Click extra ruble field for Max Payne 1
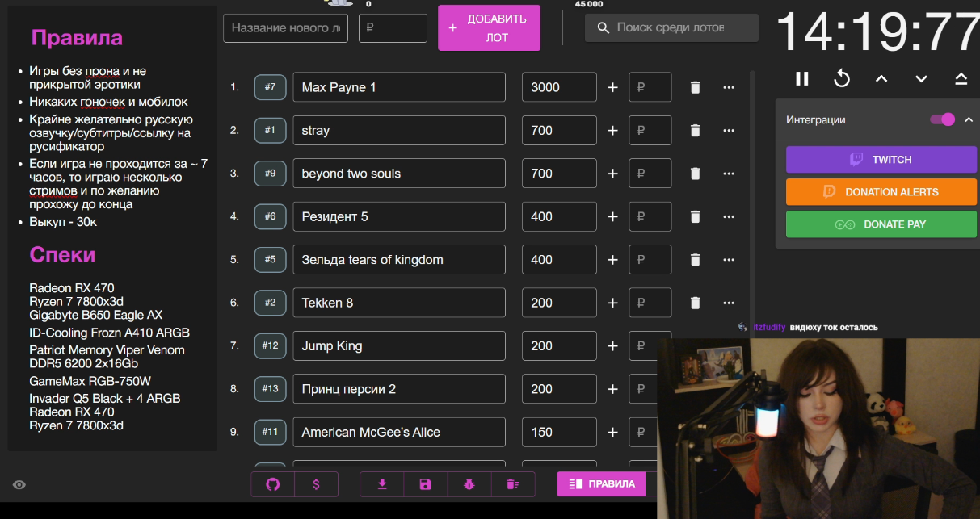Viewport: 980px width, 519px height. click(650, 87)
